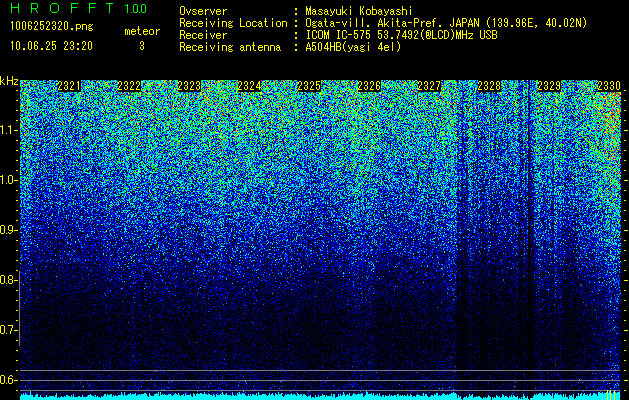Select the Ogata-vill. Akita-Pref. JAPAN location text
This screenshot has width=629, height=400.
(446, 23)
